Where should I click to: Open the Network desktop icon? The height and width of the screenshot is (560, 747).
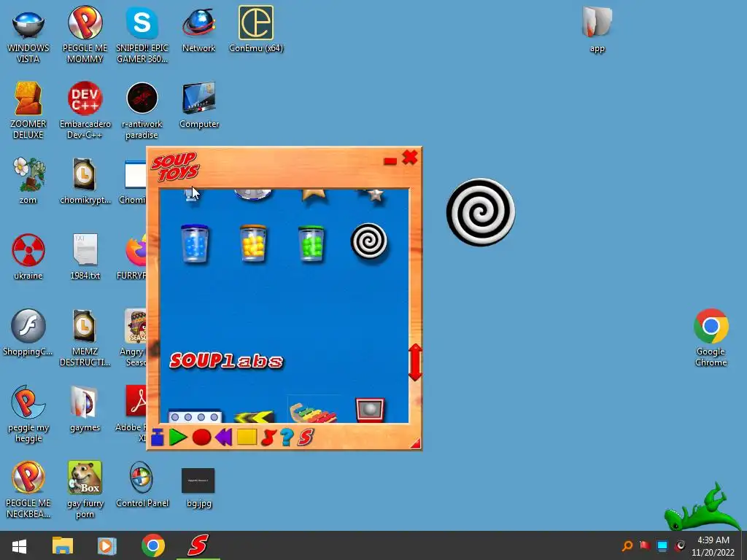click(x=198, y=29)
